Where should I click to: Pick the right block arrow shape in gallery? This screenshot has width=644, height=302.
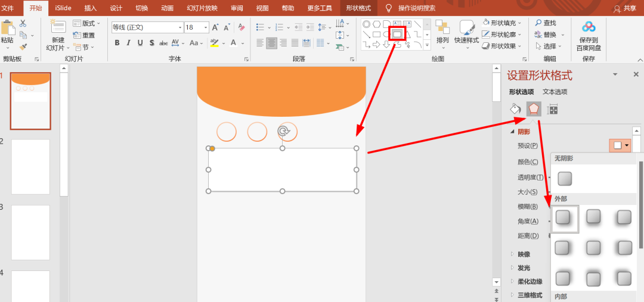coord(376,45)
